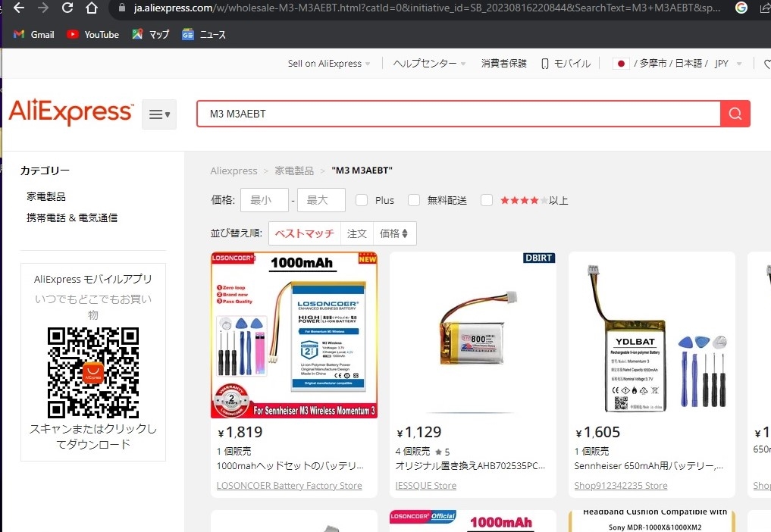The width and height of the screenshot is (771, 532).
Task: Click the 家電製品 breadcrumb link
Action: click(294, 171)
